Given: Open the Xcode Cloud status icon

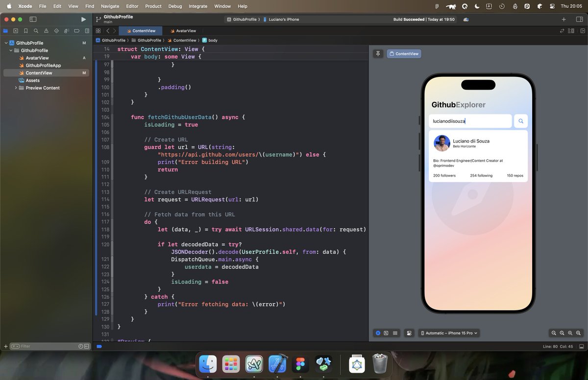Looking at the screenshot, I should pos(466,19).
